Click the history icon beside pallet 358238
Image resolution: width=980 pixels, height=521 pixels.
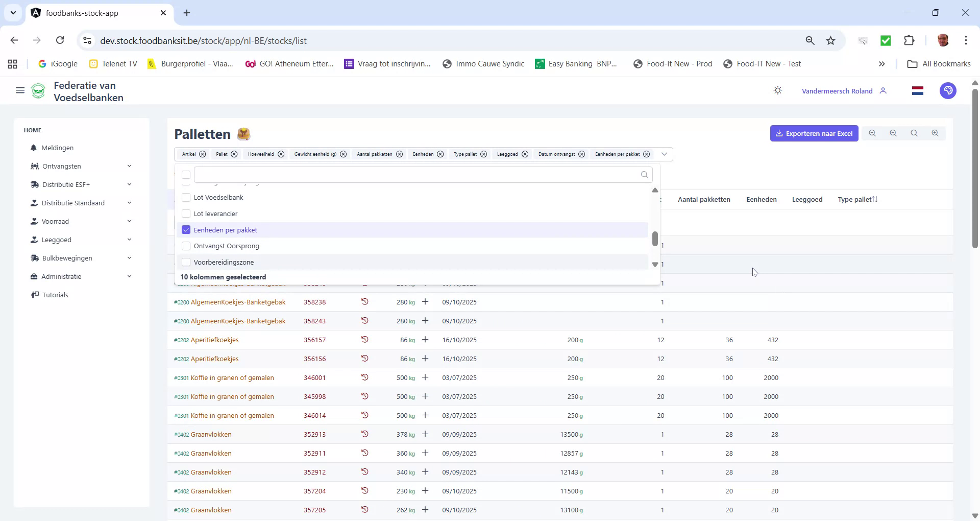(x=364, y=302)
